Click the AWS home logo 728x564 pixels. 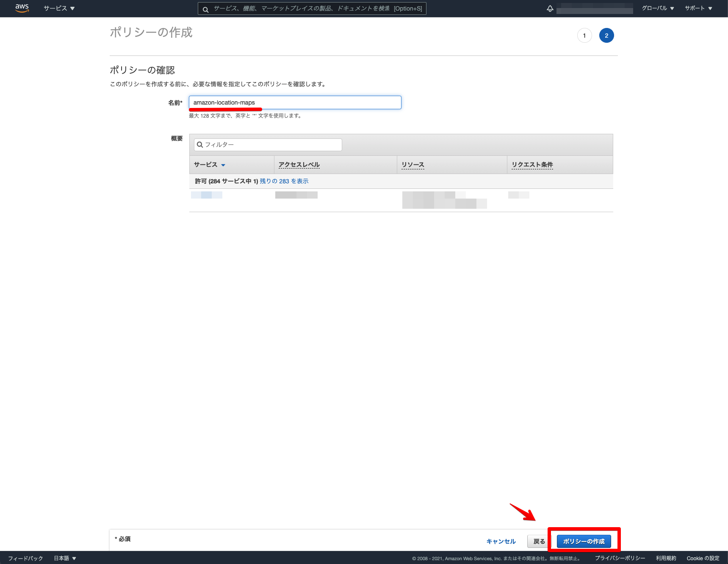22,8
